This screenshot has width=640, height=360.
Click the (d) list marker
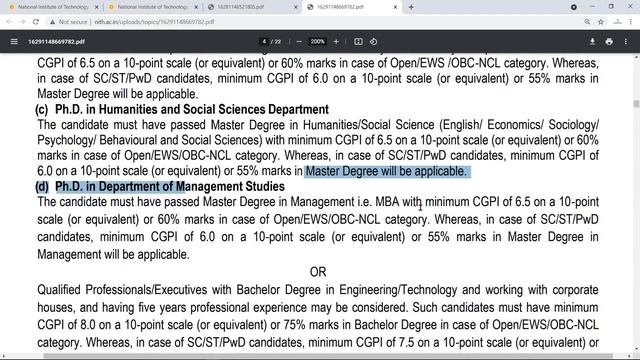[42, 187]
